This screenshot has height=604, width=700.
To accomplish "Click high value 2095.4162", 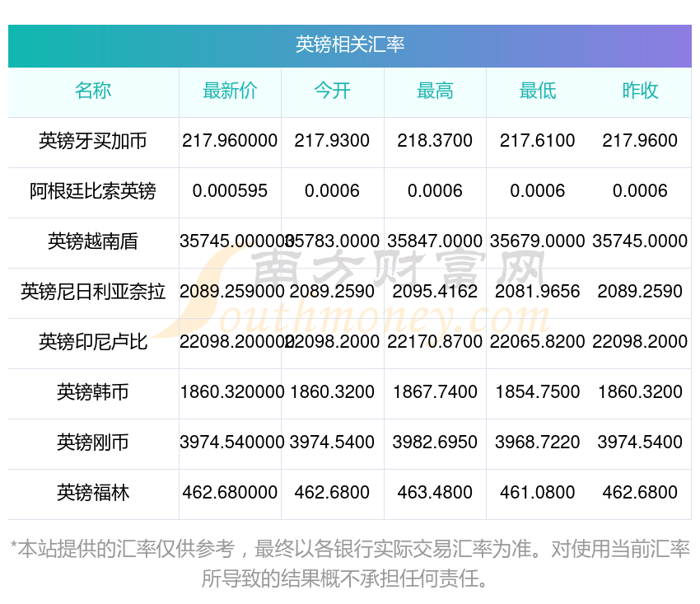I will [x=435, y=292].
